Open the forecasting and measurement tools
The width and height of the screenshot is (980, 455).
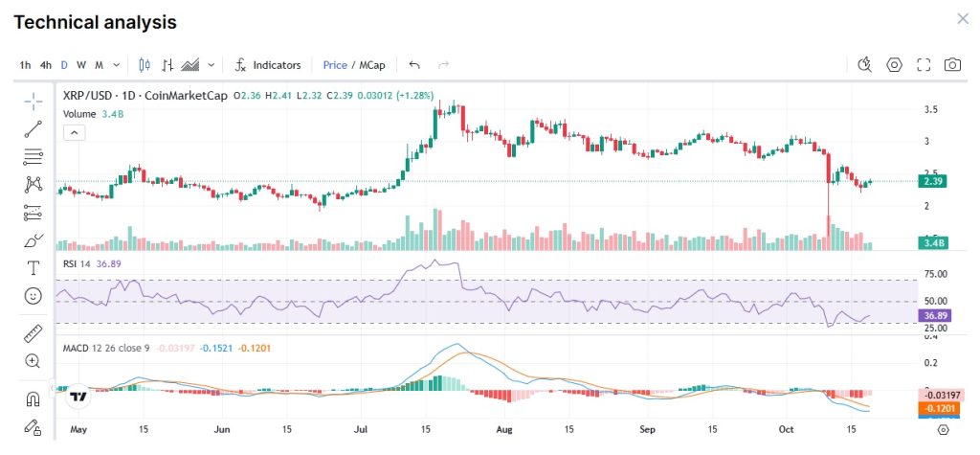33,212
